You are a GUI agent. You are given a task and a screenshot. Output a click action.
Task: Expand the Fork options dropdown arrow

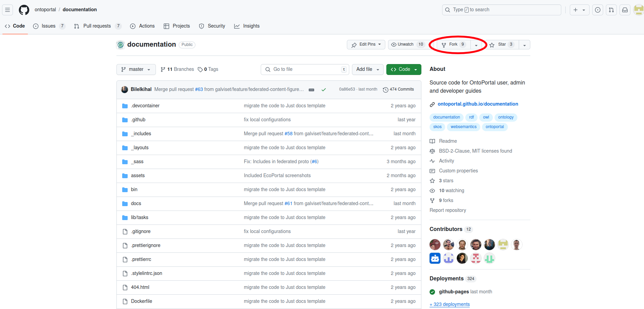pyautogui.click(x=476, y=45)
